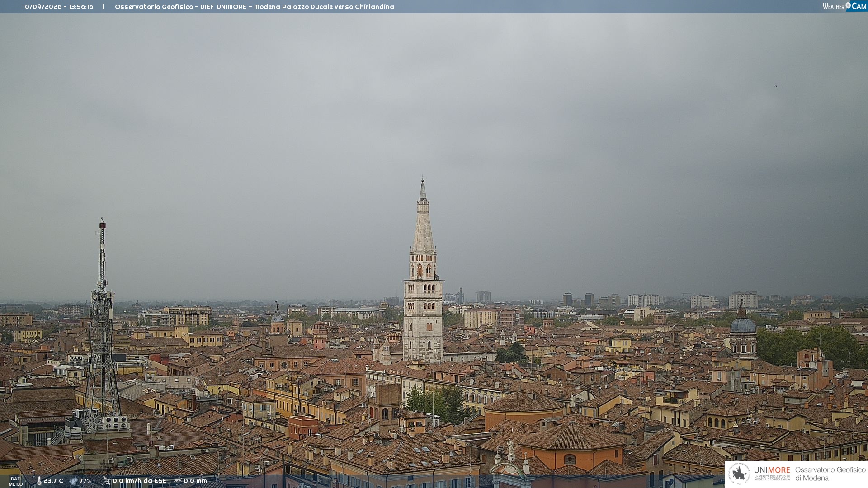
Task: Click the thermometer temperature icon
Action: tap(39, 481)
